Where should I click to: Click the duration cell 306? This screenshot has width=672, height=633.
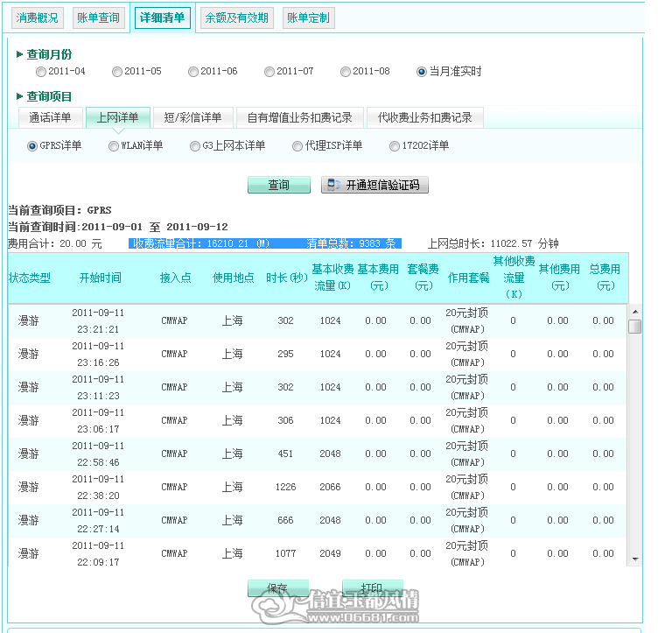tap(285, 421)
